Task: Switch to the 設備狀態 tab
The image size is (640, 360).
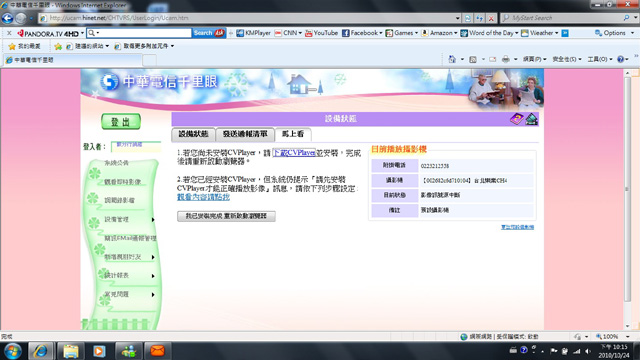Action: 193,134
